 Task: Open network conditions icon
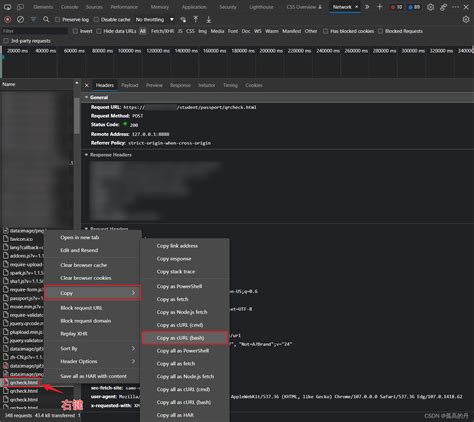click(x=183, y=20)
